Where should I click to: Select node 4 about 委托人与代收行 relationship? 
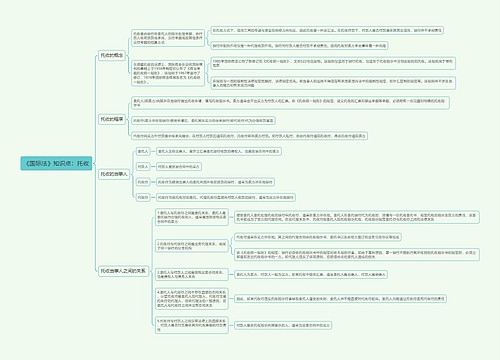192,299
